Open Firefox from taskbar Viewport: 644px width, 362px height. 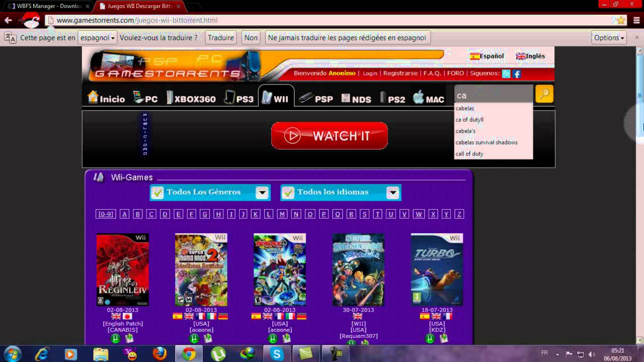coord(159,354)
